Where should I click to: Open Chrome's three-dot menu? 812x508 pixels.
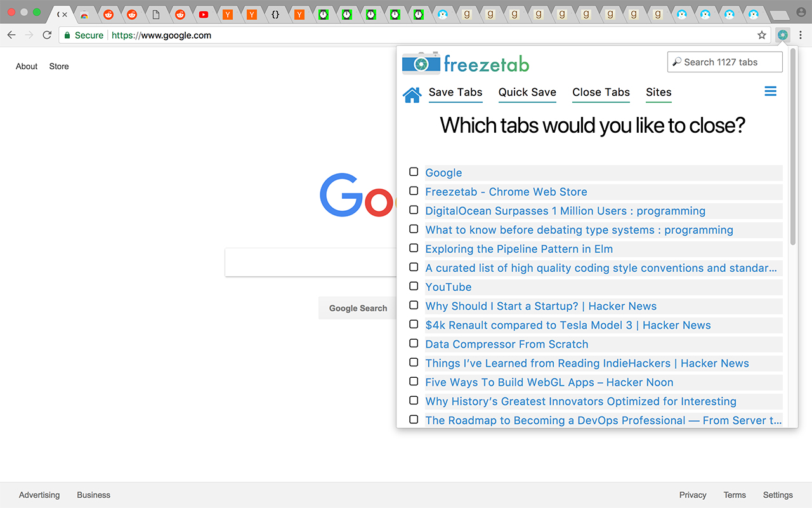click(x=801, y=36)
